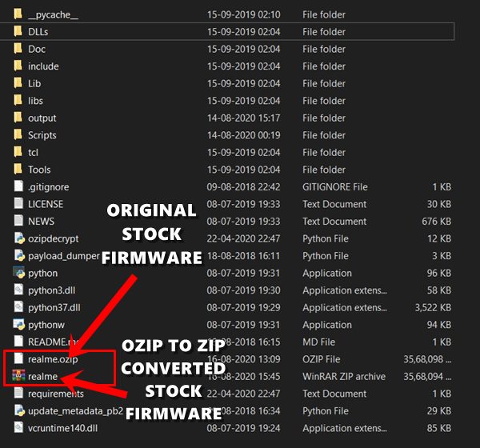Select the LICENSE file name

point(46,204)
